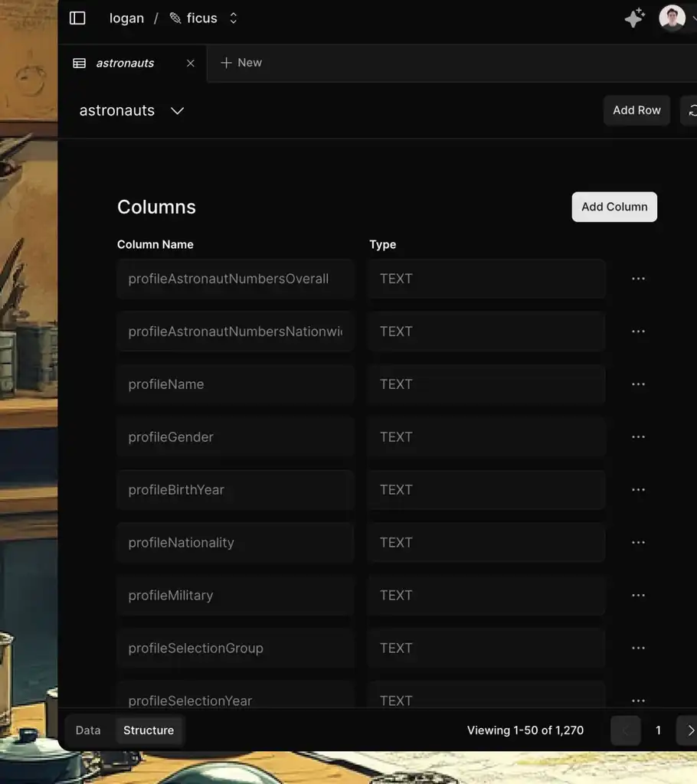Open options menu for profileAstronautNumbersOverall column
The height and width of the screenshot is (784, 697).
click(x=638, y=279)
